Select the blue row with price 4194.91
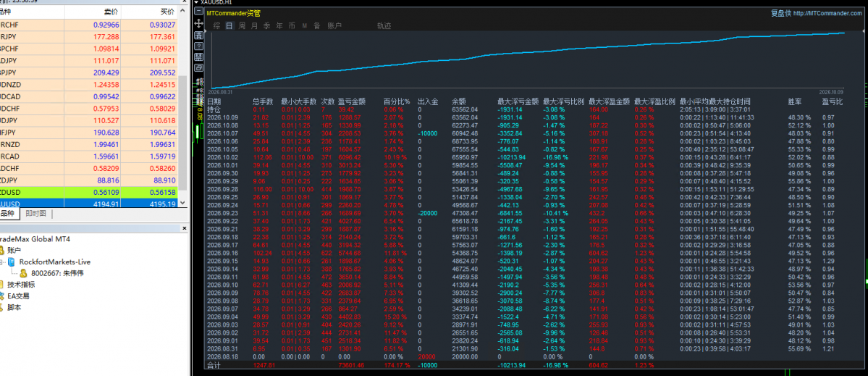The width and height of the screenshot is (868, 376). 88,204
